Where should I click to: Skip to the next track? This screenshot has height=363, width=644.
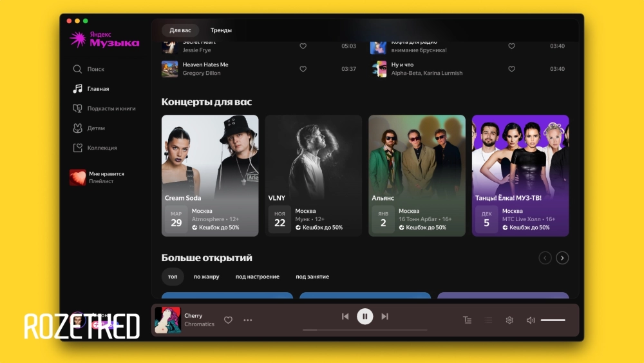click(385, 317)
